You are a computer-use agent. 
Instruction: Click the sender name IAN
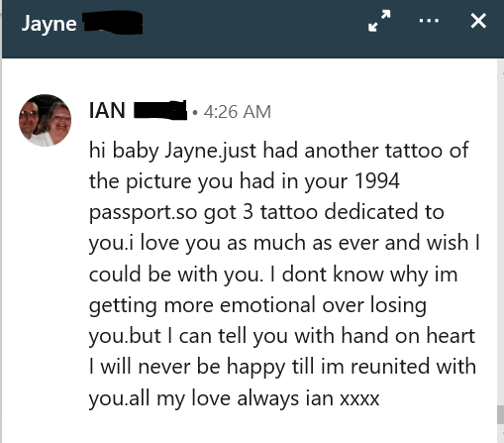107,110
